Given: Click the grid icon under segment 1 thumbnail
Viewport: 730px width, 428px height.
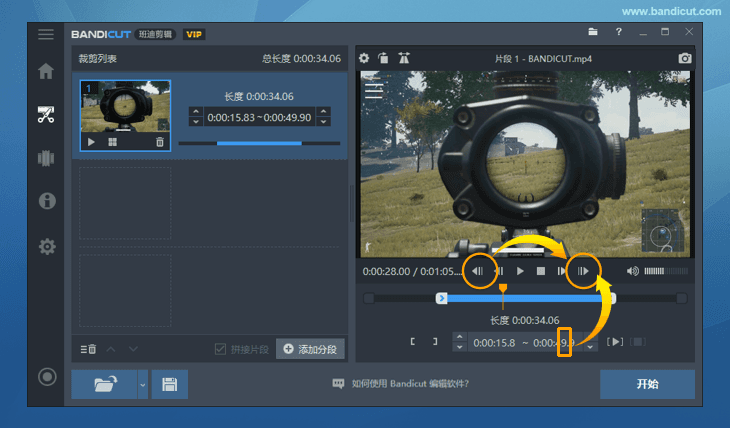Looking at the screenshot, I should point(112,142).
